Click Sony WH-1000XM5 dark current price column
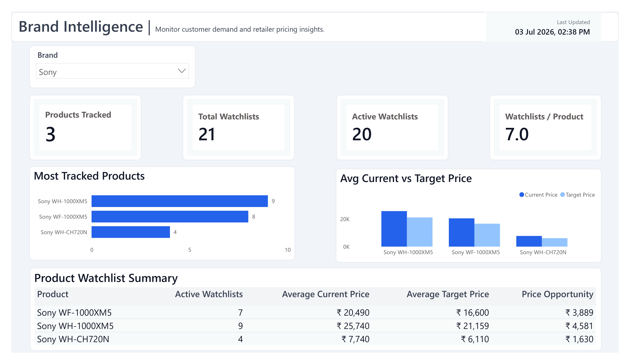The image size is (630, 364). [394, 229]
